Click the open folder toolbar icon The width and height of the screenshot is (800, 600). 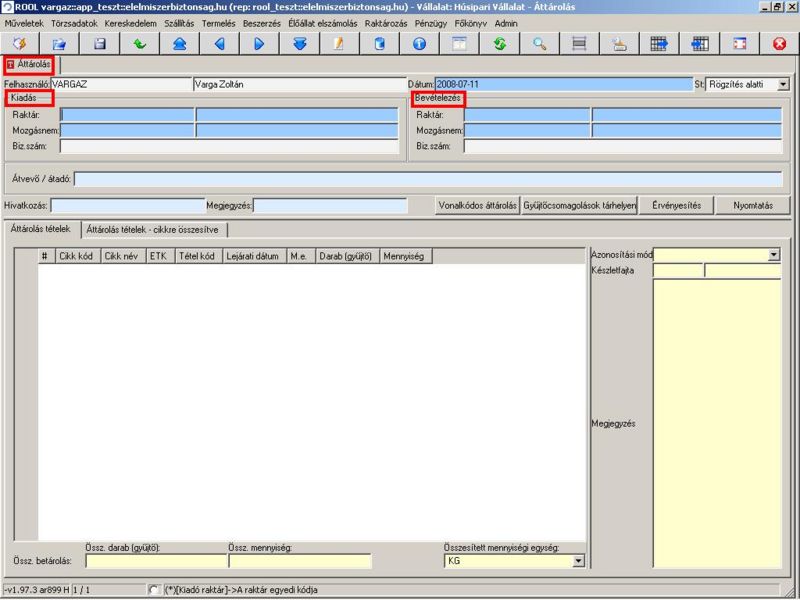point(59,44)
